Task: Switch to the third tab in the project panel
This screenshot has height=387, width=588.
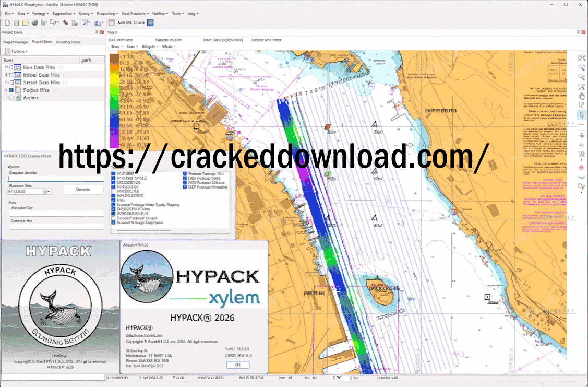Action: tap(68, 42)
